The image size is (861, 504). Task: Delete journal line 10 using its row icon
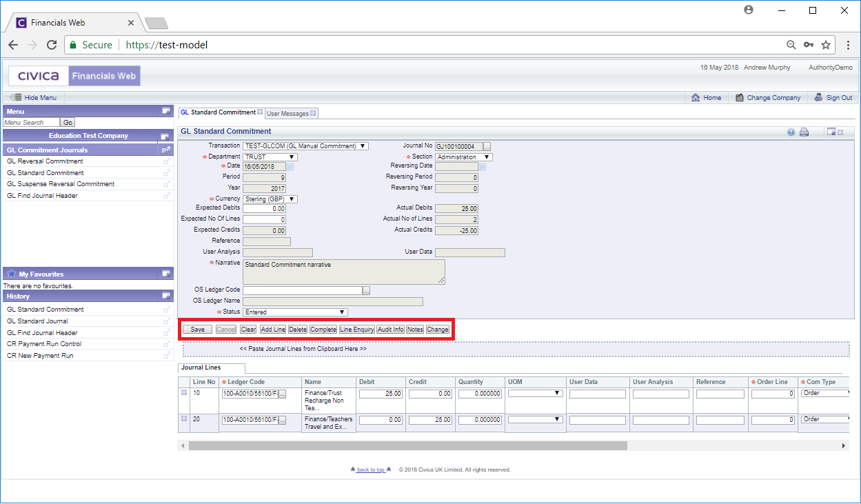[184, 393]
